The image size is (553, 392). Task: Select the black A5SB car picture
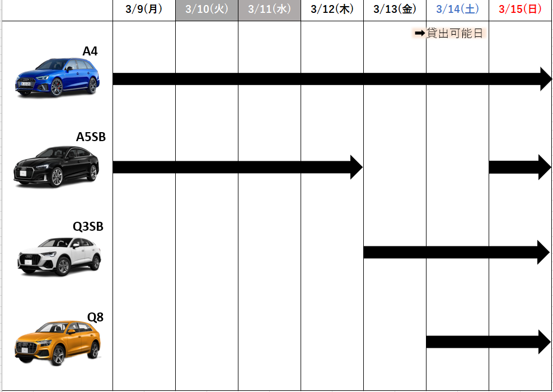click(56, 166)
